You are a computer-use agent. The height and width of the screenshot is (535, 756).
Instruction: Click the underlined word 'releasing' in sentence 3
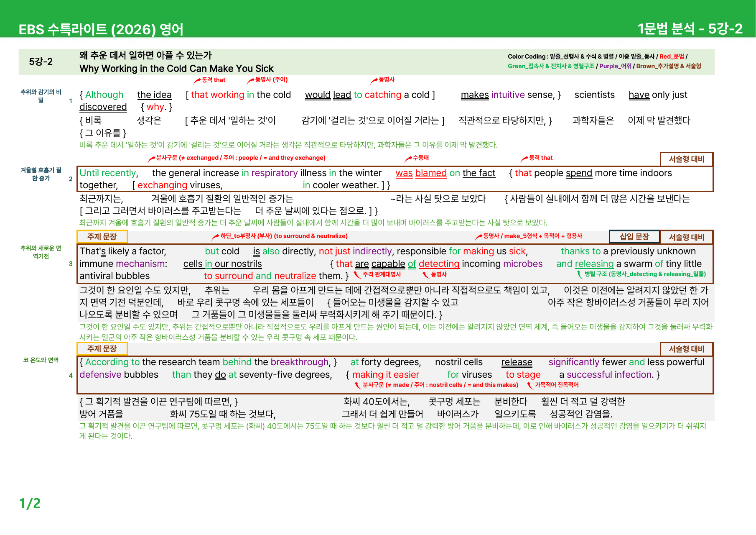coord(594,264)
